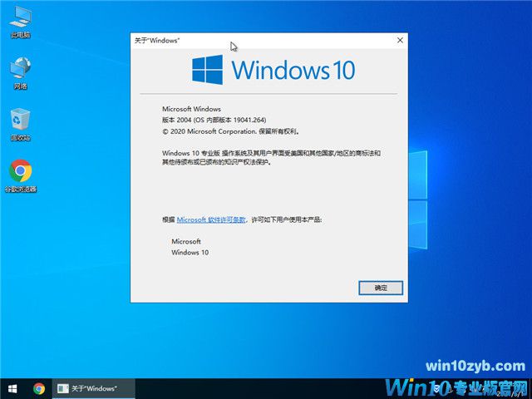Close the 关于"Windows" dialog with X
532x399 pixels.
click(400, 40)
